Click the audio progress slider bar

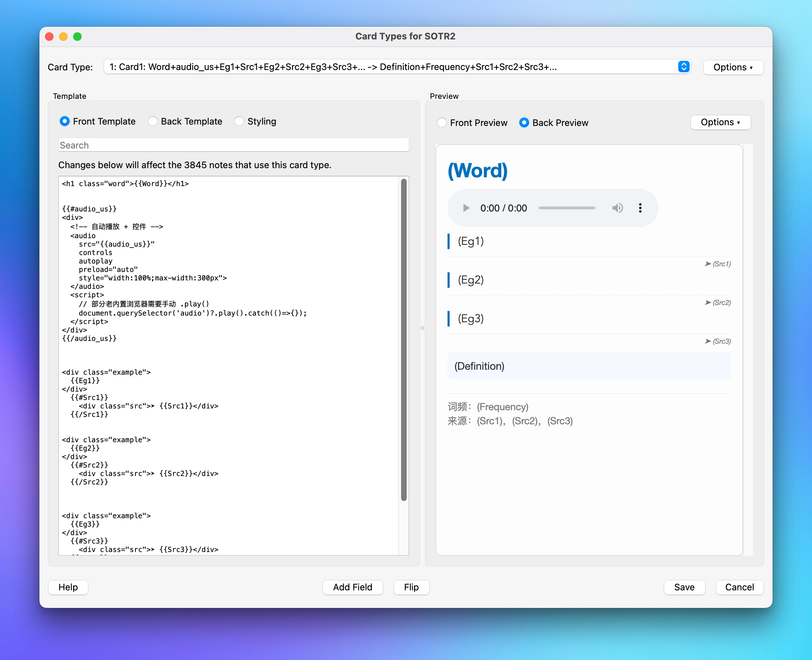pyautogui.click(x=566, y=208)
